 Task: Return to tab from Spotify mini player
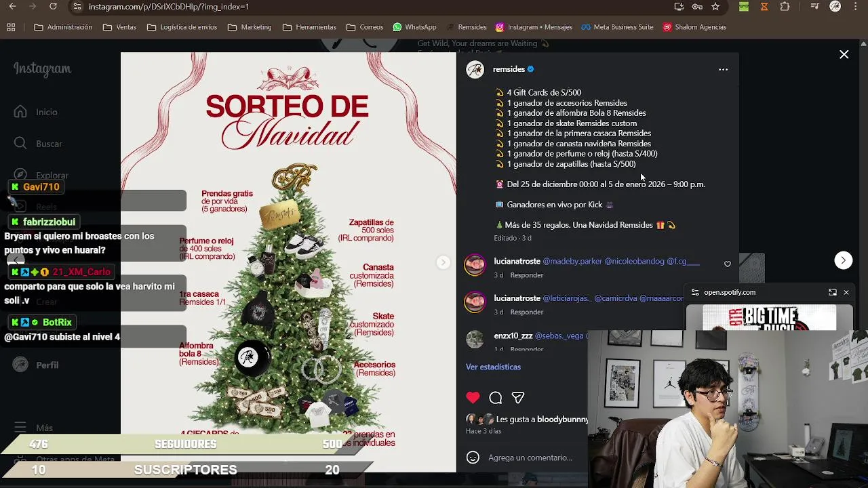click(x=832, y=292)
